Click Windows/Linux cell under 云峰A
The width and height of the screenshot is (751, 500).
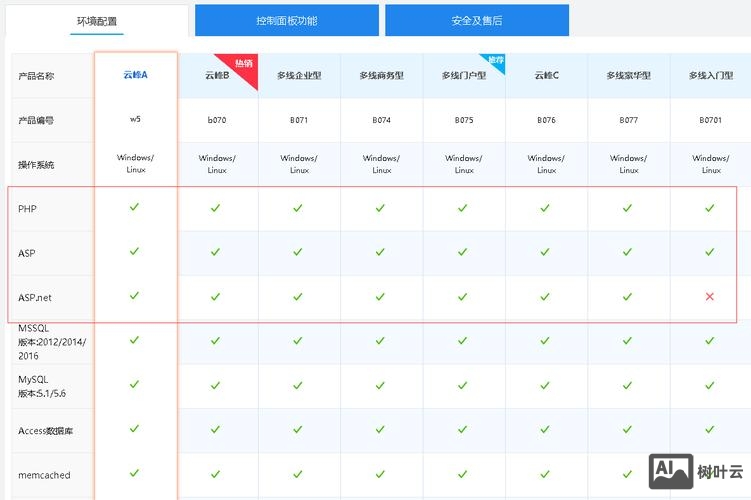(136, 163)
